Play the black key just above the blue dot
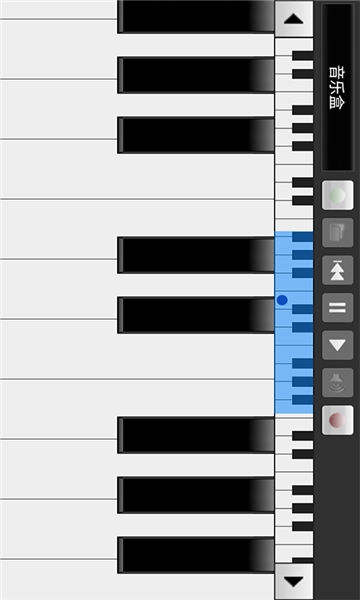 coord(195,255)
